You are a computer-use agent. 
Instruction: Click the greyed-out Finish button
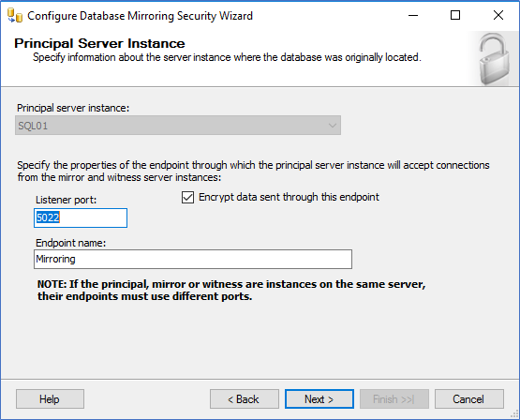pos(394,399)
